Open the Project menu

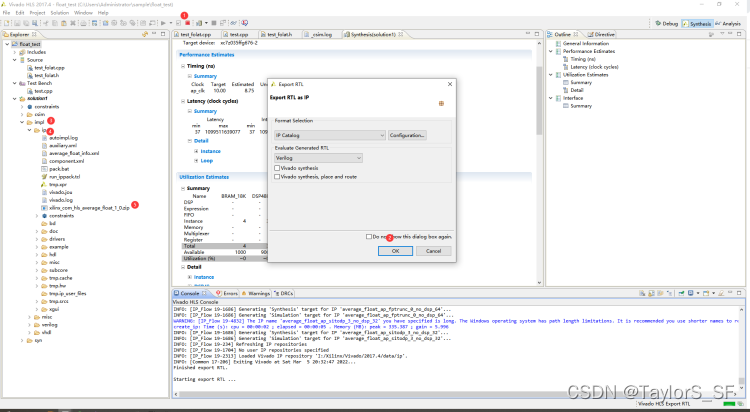point(37,13)
